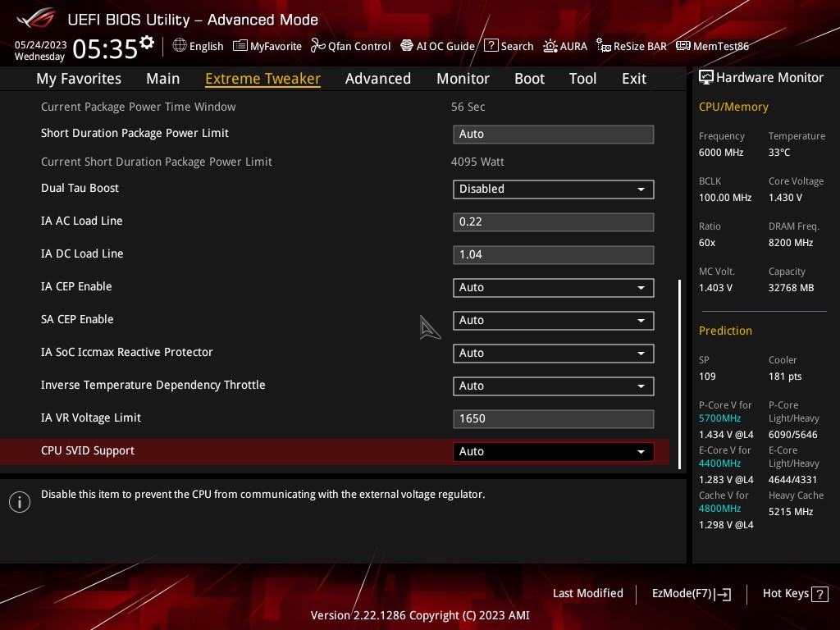The width and height of the screenshot is (840, 630).
Task: Open AURA lighting icon
Action: pos(550,46)
